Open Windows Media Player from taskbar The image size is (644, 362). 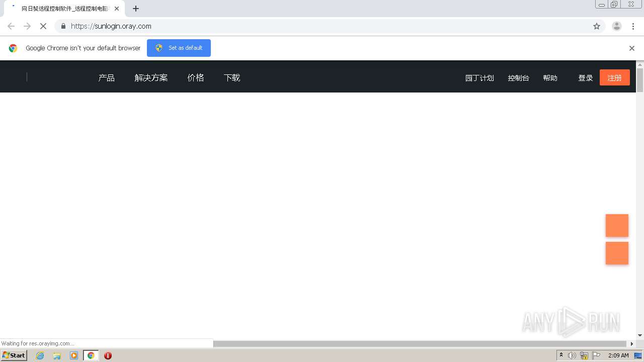point(74,355)
